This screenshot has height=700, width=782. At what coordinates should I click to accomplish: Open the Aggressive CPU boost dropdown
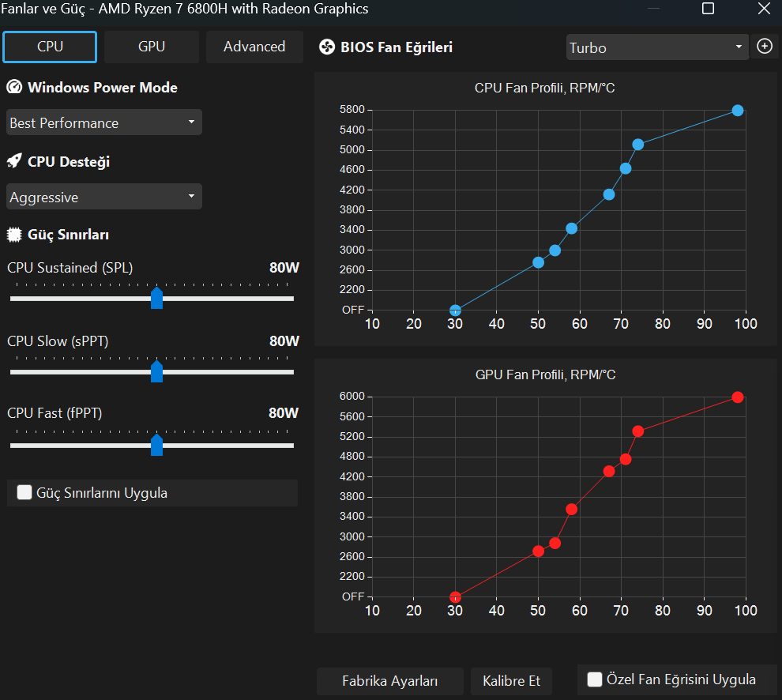[x=103, y=197]
